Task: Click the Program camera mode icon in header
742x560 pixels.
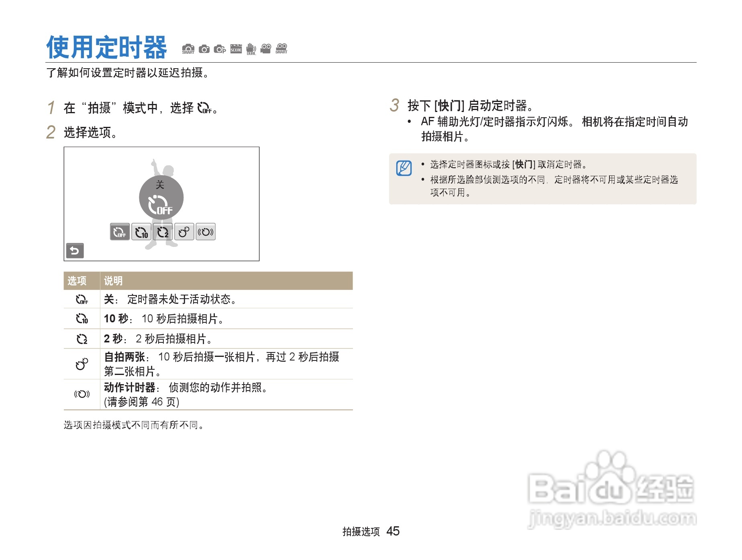Action: pyautogui.click(x=220, y=49)
